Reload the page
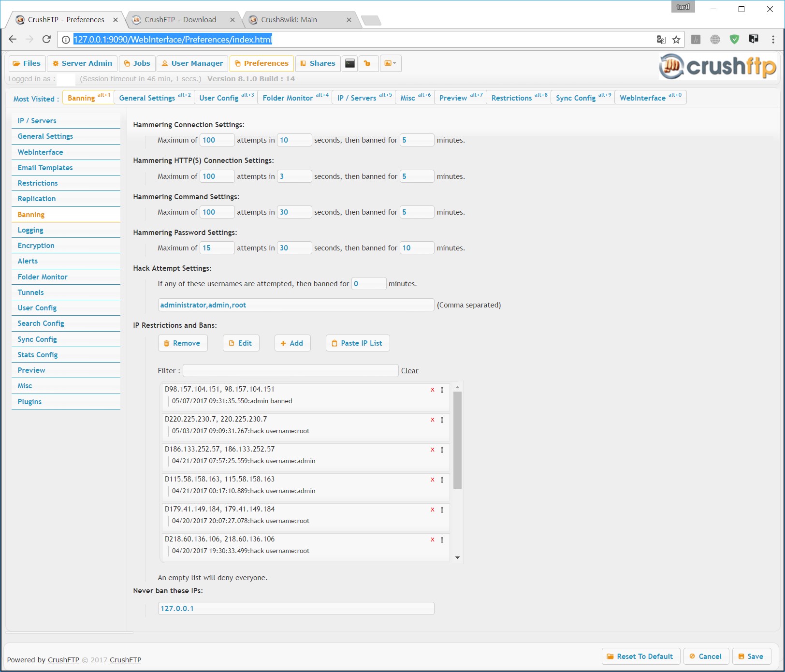 [x=46, y=39]
